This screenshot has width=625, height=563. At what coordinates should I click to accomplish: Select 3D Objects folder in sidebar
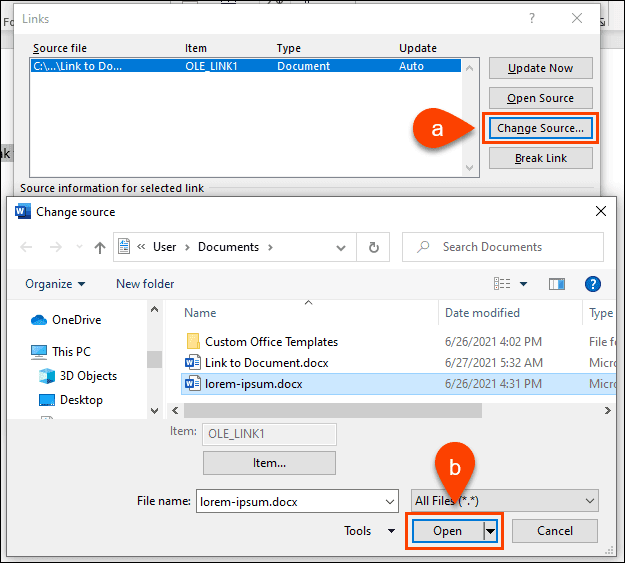[88, 376]
